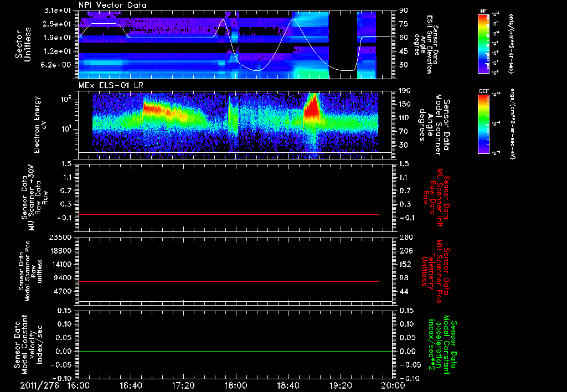Click the '44' telemetry tick label
This screenshot has height=392, width=567.
coord(403,291)
